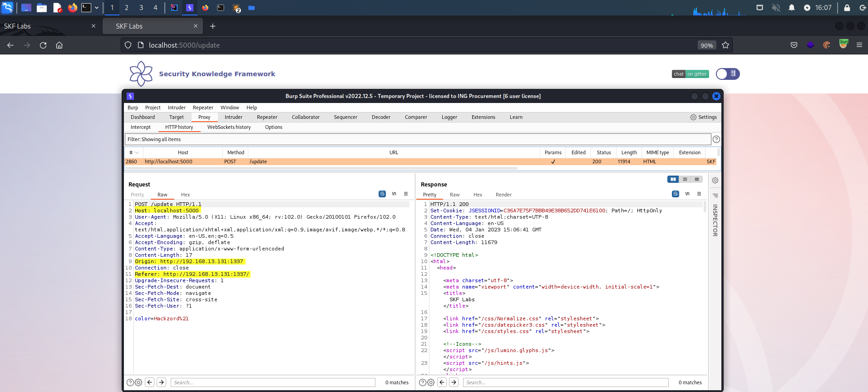Click chat on gitter badge
The image size is (868, 392).
pos(690,74)
